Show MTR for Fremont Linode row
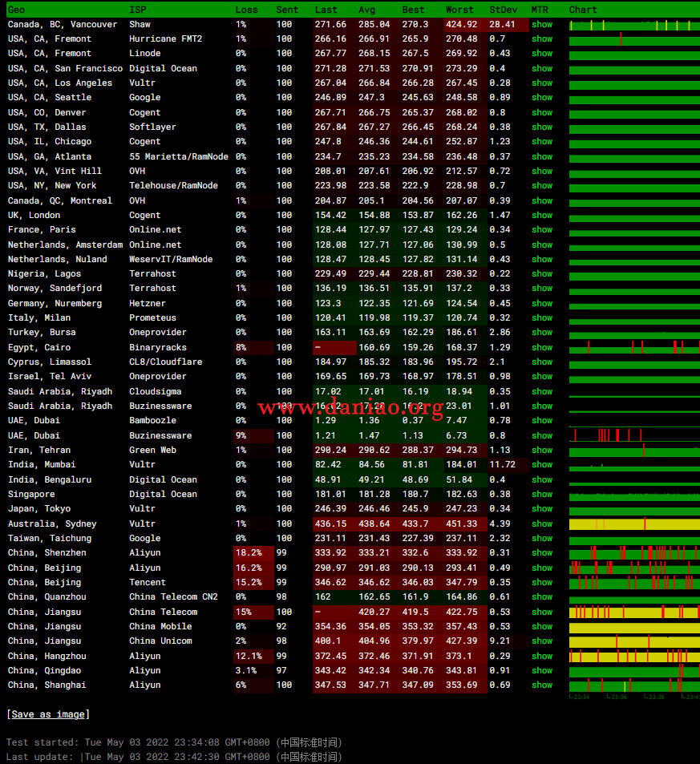700x764 pixels. coord(542,54)
